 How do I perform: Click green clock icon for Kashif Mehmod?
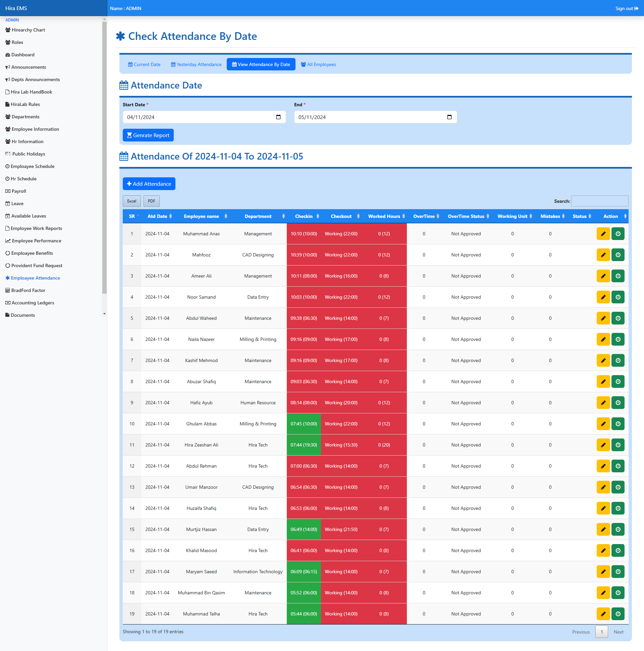(x=618, y=361)
